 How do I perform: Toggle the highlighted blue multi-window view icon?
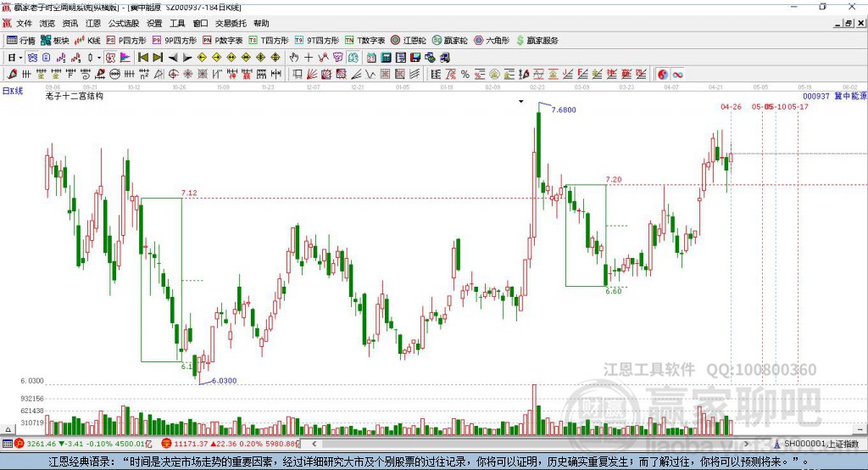click(33, 58)
